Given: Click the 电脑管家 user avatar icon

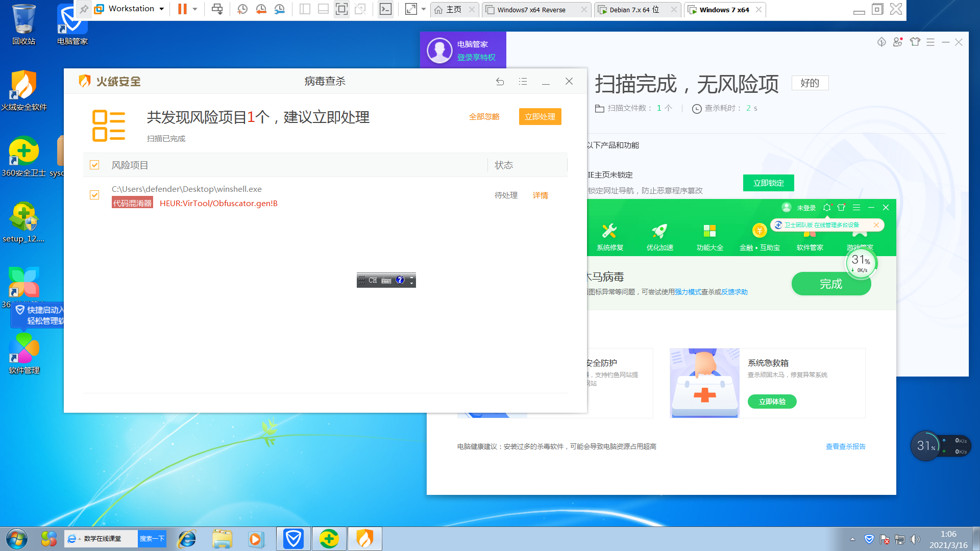Looking at the screenshot, I should coord(439,51).
